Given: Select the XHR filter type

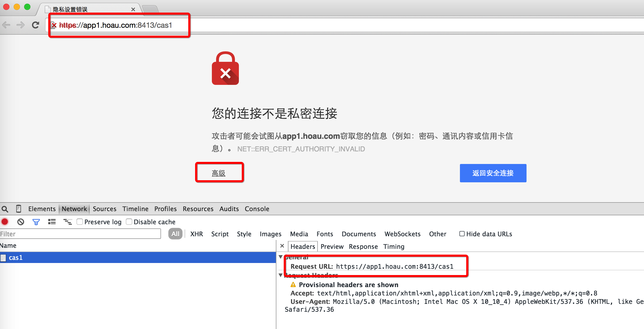Looking at the screenshot, I should coord(196,234).
